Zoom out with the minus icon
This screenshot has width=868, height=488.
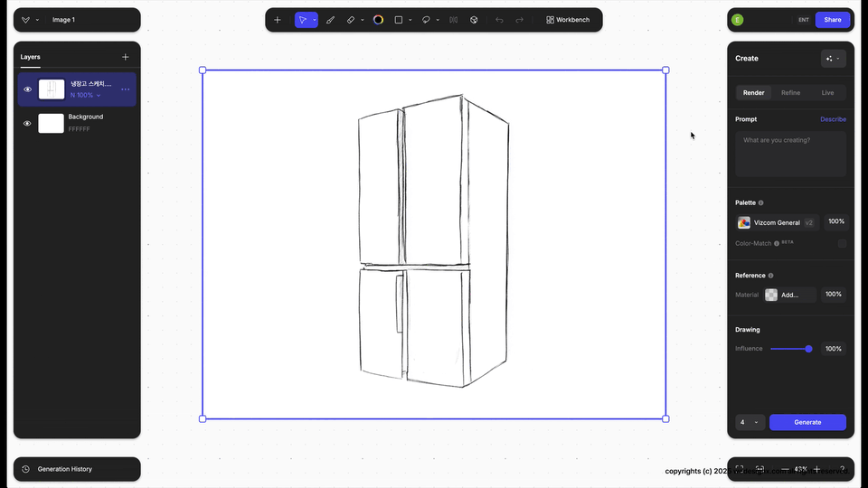(785, 469)
